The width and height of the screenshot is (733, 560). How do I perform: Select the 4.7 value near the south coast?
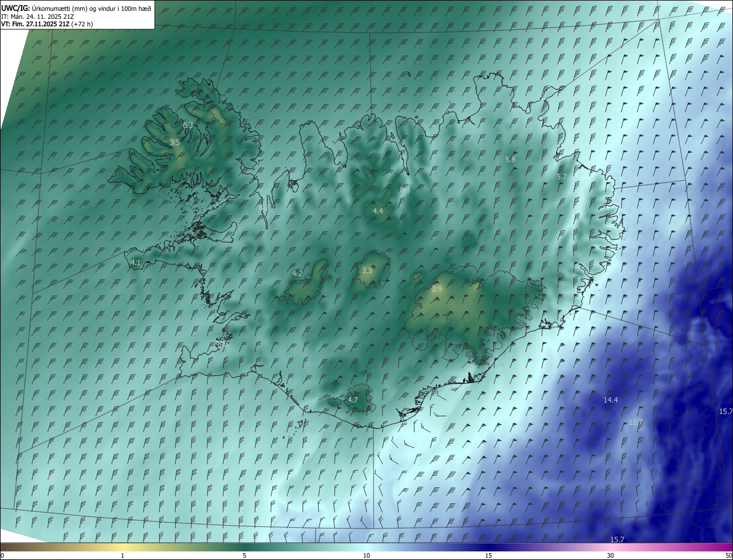353,400
